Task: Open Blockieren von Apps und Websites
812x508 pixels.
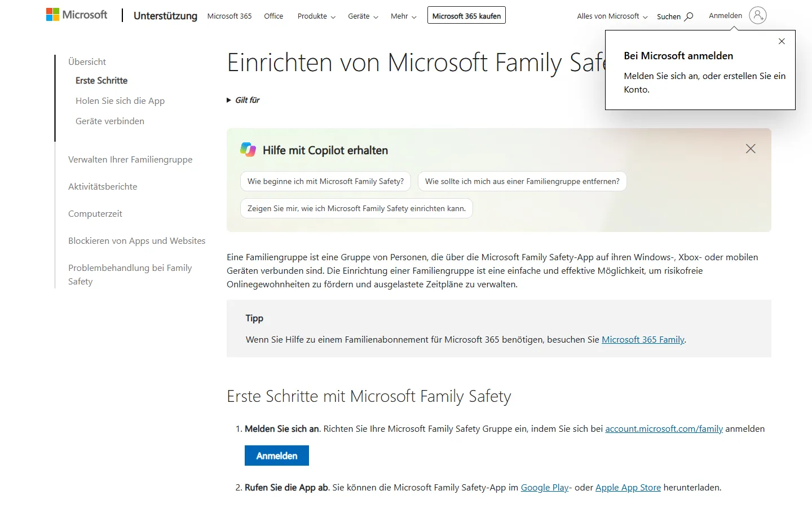Action: coord(137,241)
